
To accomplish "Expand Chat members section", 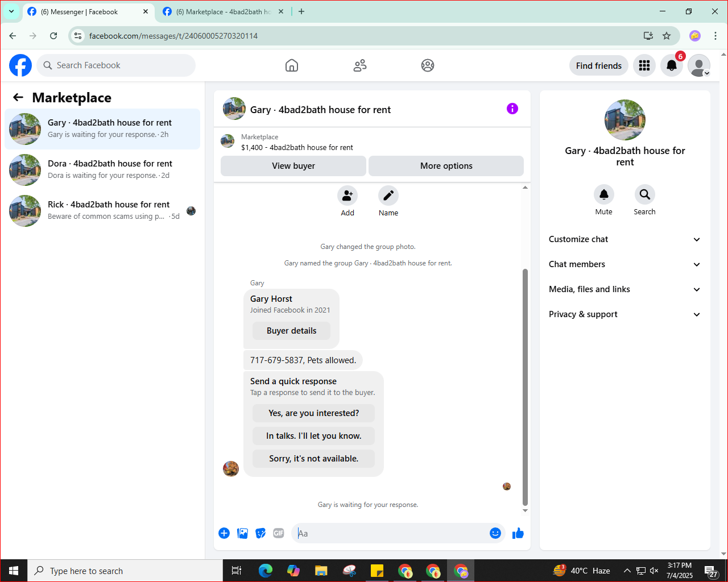I will 625,264.
